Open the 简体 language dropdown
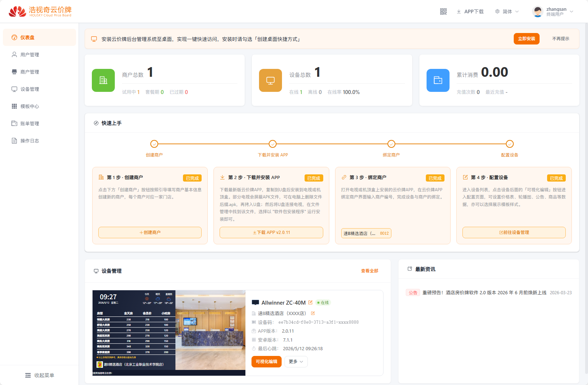 point(507,11)
